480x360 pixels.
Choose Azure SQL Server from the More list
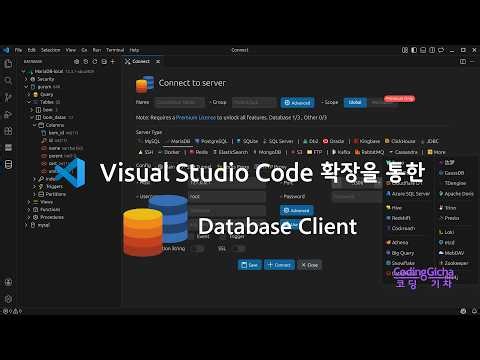tap(408, 194)
